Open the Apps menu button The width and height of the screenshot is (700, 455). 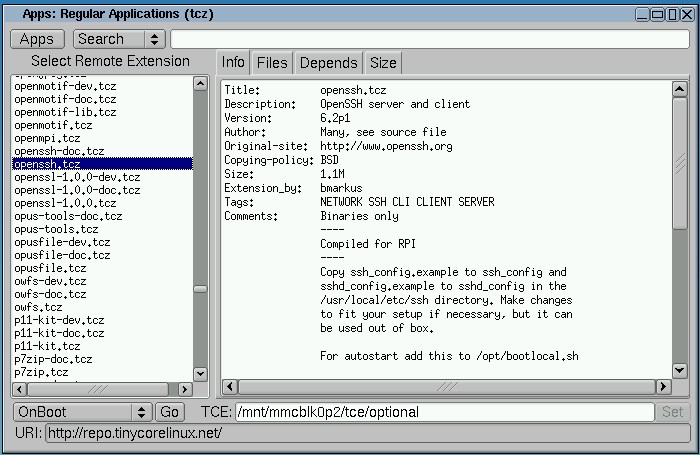[37, 39]
